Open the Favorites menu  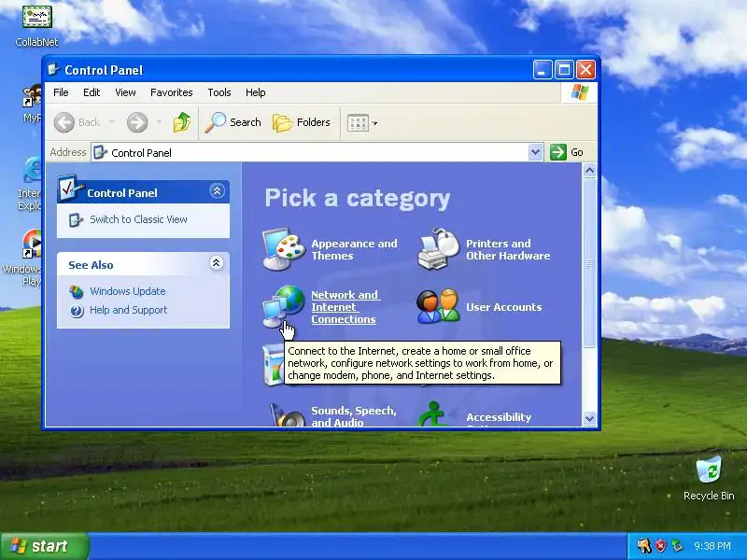172,92
